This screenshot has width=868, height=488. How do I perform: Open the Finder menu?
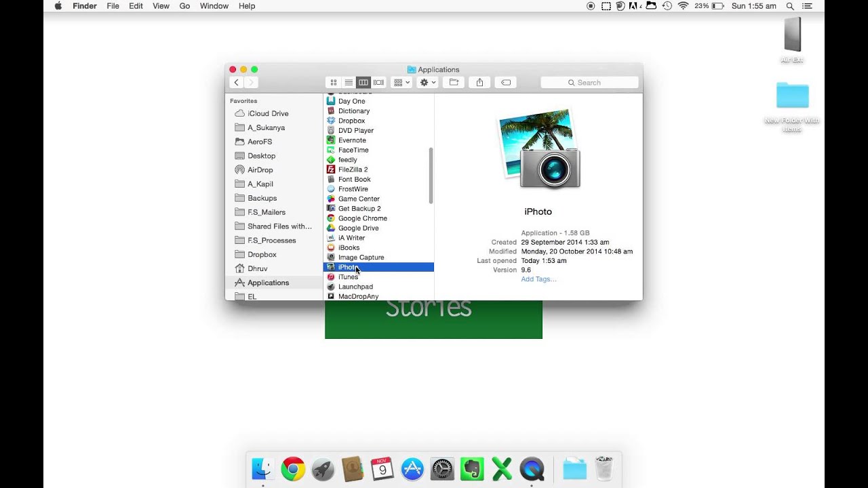[85, 6]
